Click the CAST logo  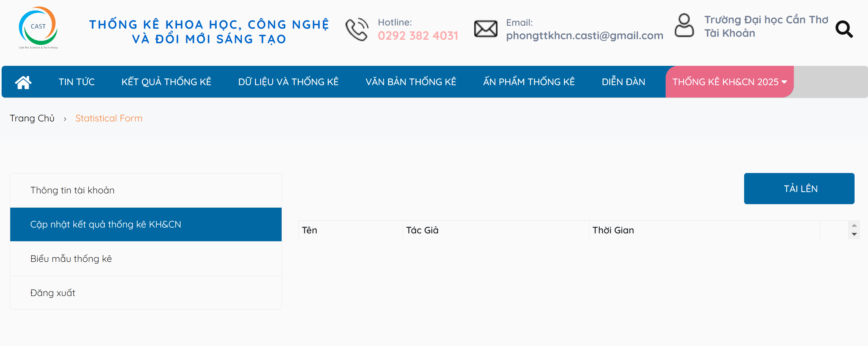pos(38,28)
